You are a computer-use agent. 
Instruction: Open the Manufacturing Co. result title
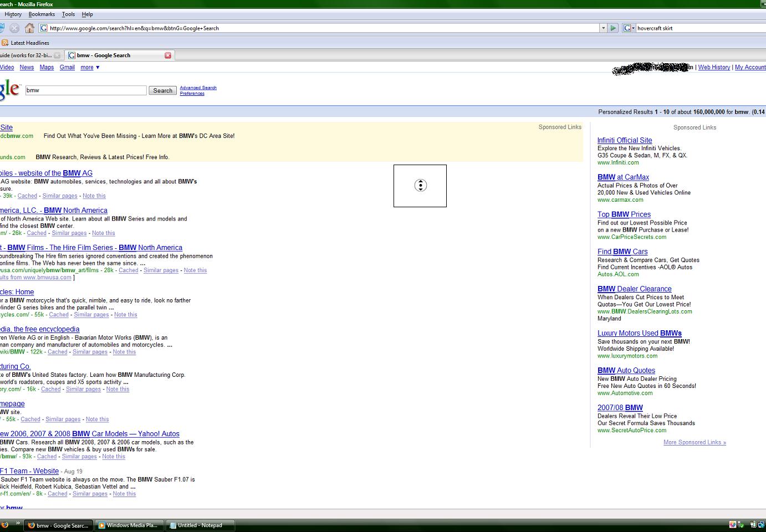pyautogui.click(x=16, y=366)
